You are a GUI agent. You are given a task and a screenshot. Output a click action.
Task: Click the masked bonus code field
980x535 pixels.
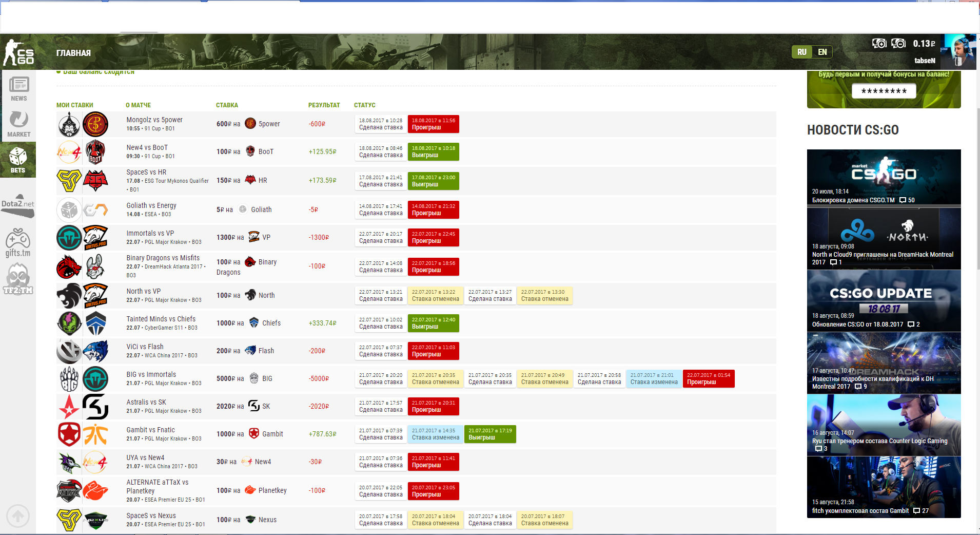pos(884,91)
